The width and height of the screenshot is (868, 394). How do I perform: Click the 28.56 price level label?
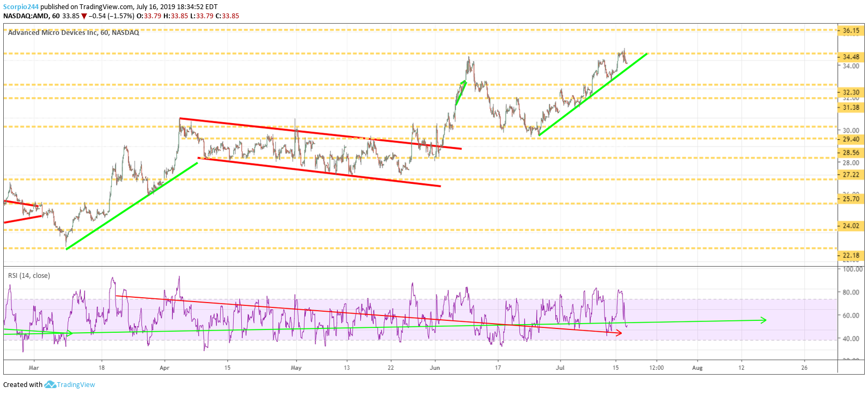pyautogui.click(x=851, y=153)
